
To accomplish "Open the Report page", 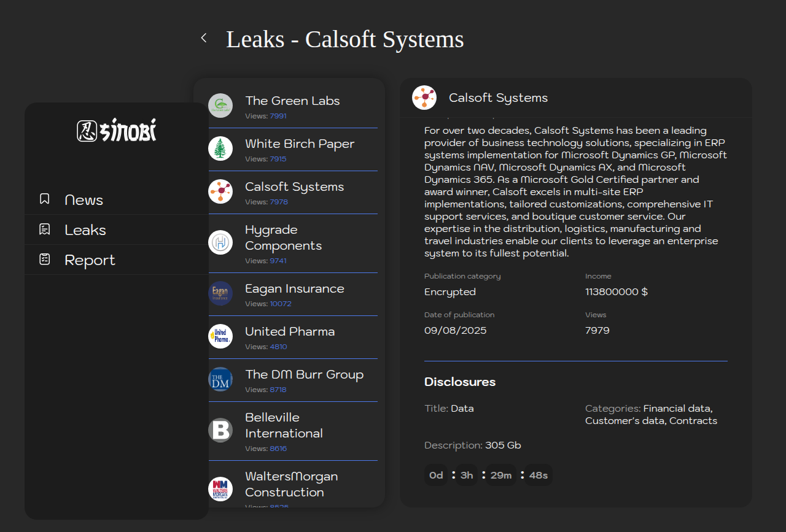I will tap(90, 260).
